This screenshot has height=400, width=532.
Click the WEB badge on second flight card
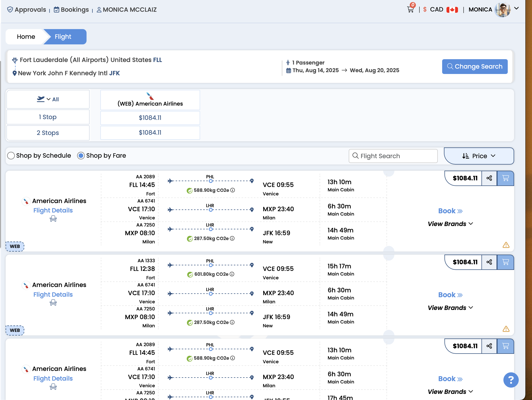pyautogui.click(x=15, y=330)
